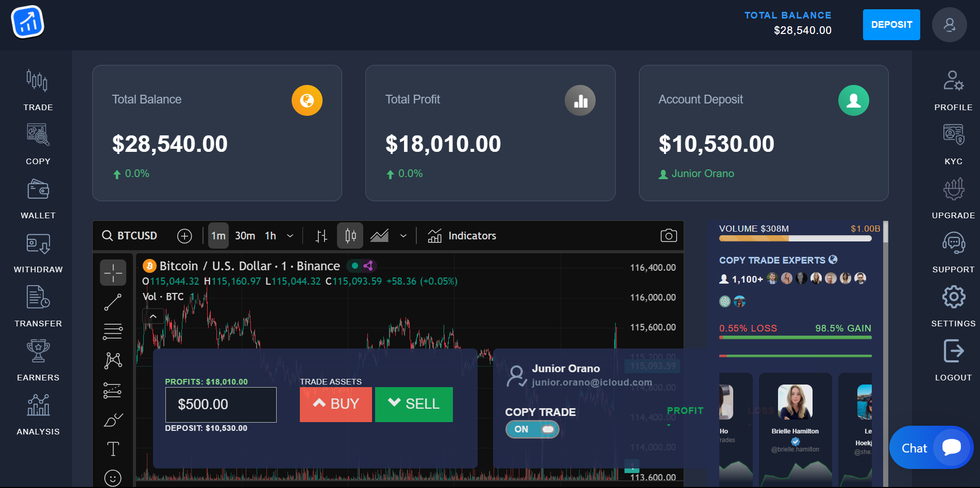Switch chart to bar style
Screen dimensions: 980x488
(320, 235)
